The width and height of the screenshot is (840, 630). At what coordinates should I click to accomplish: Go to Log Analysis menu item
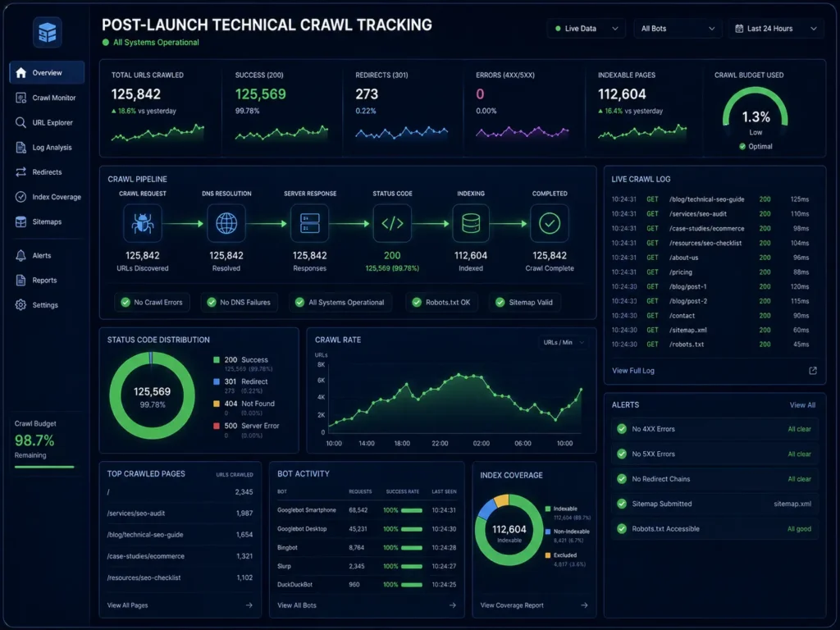(x=47, y=148)
